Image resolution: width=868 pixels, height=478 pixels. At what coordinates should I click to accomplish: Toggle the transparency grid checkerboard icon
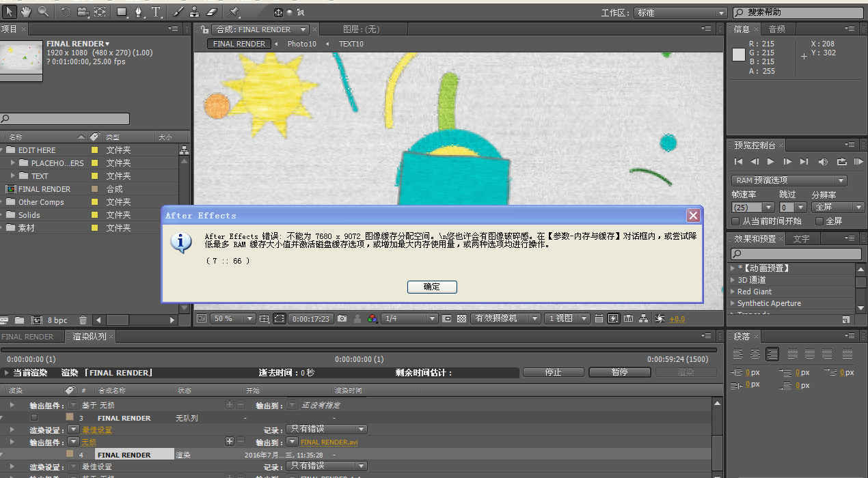(x=462, y=318)
